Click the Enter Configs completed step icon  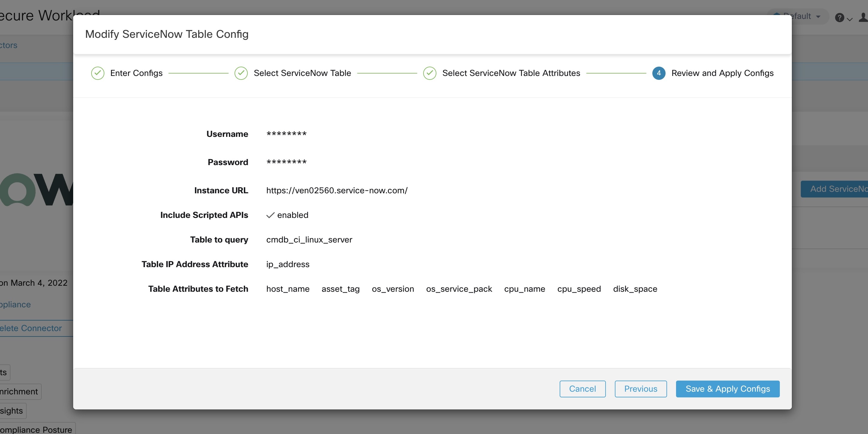[x=97, y=73]
